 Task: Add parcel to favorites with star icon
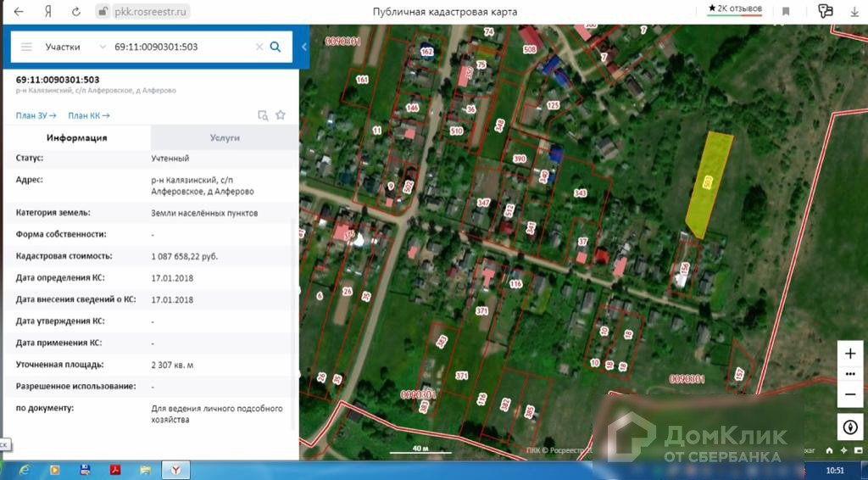coord(281,115)
